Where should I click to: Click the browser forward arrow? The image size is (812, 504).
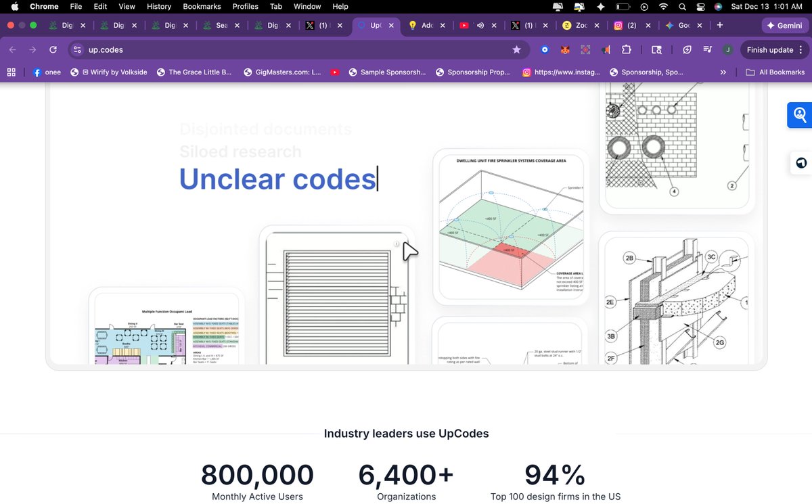(x=32, y=50)
